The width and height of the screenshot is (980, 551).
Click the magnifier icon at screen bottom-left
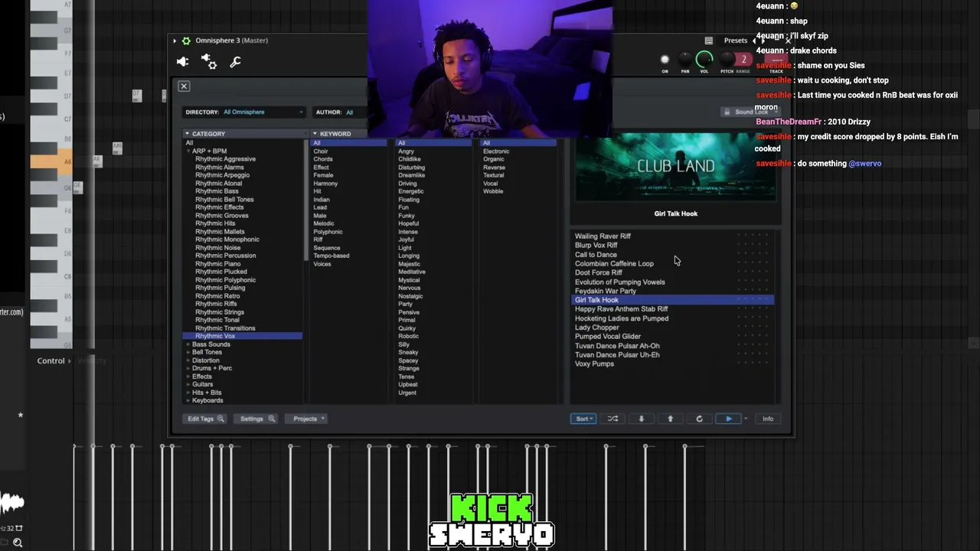[18, 543]
